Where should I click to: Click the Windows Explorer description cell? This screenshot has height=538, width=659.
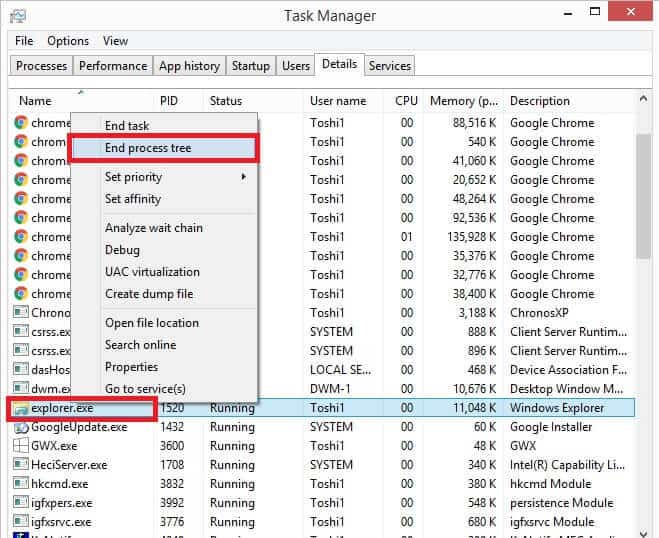557,408
